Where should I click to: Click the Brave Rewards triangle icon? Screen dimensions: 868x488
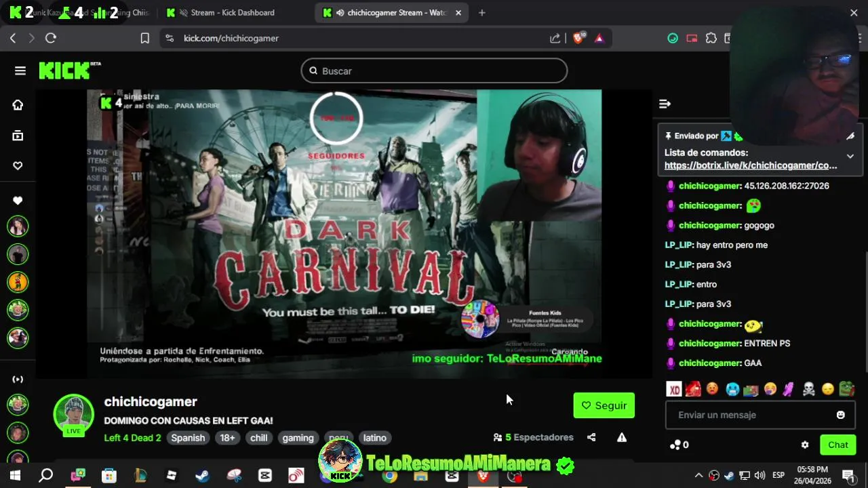point(599,39)
